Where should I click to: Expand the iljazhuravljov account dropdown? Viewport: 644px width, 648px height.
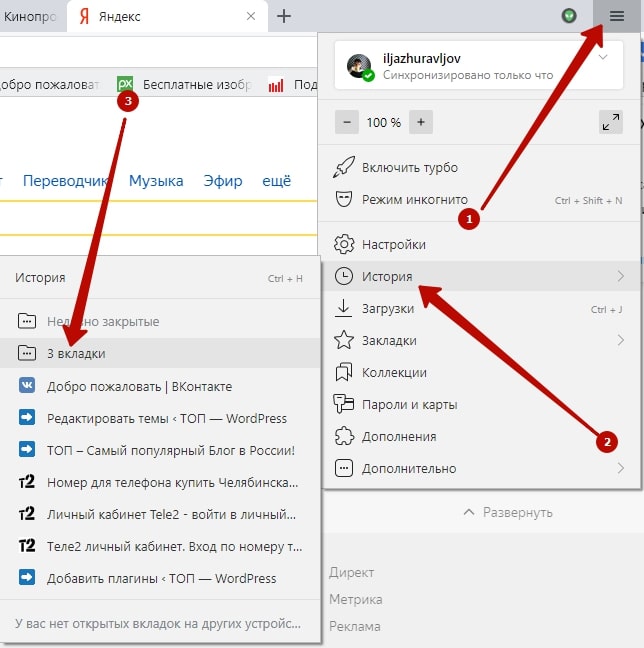pos(602,58)
